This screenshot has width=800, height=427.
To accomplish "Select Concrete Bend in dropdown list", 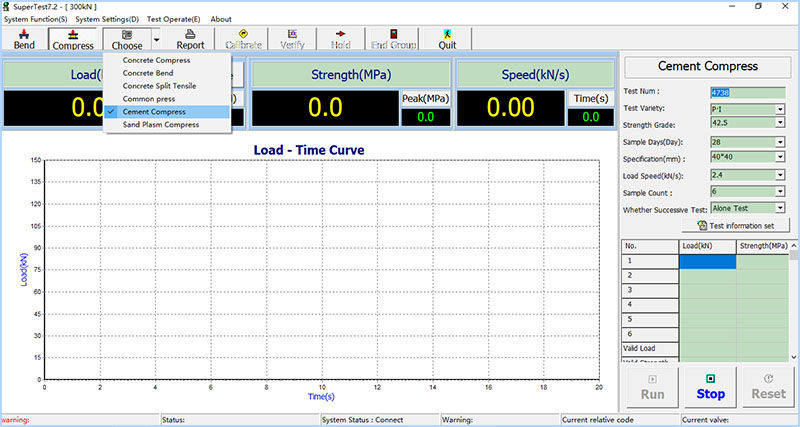I will pyautogui.click(x=150, y=73).
